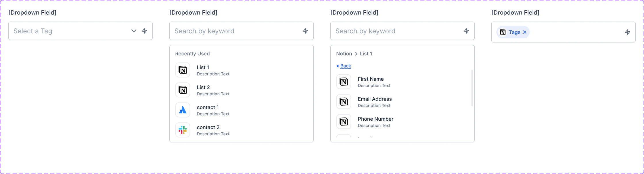Image resolution: width=644 pixels, height=174 pixels.
Task: Click List 1 in the breadcrumb
Action: pyautogui.click(x=366, y=54)
